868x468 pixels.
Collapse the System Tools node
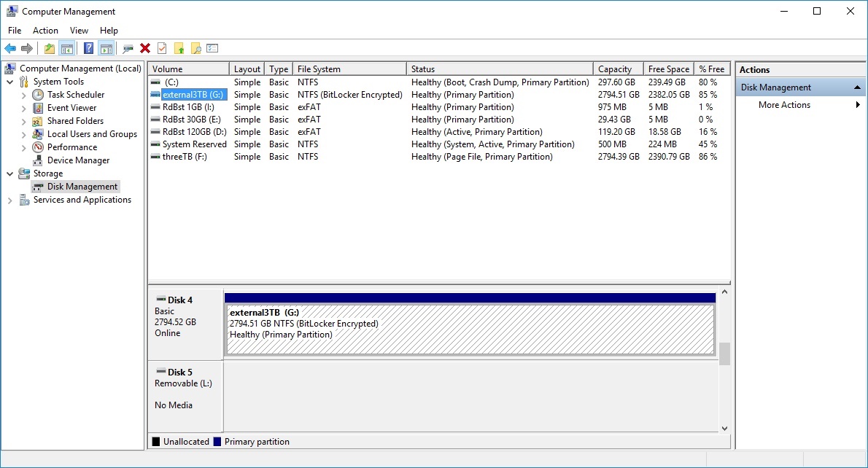tap(9, 82)
